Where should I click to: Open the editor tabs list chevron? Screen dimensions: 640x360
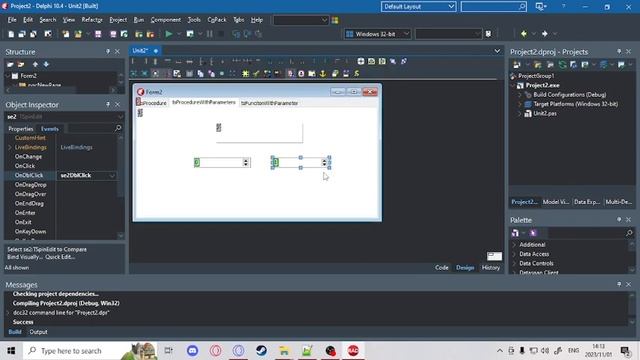point(497,51)
